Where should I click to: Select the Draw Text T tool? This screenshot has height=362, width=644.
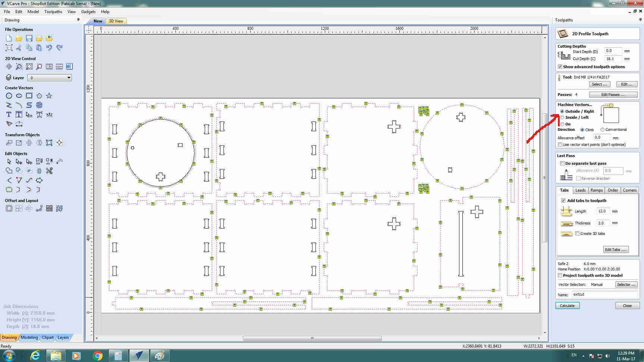[9, 114]
